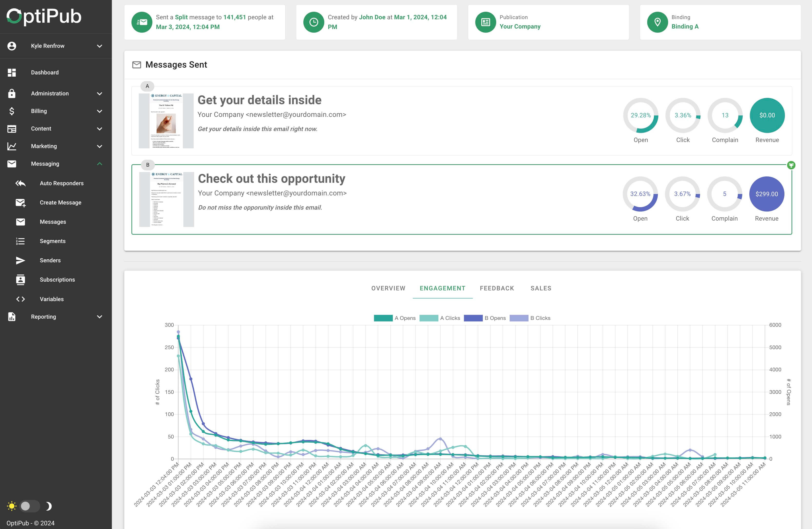Image resolution: width=812 pixels, height=529 pixels.
Task: Click the Dashboard grid icon
Action: [x=12, y=72]
